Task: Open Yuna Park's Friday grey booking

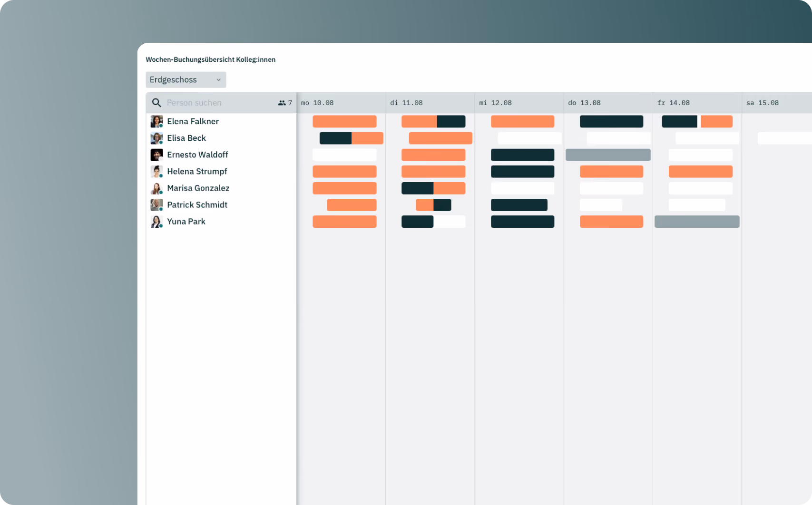Action: (x=697, y=222)
